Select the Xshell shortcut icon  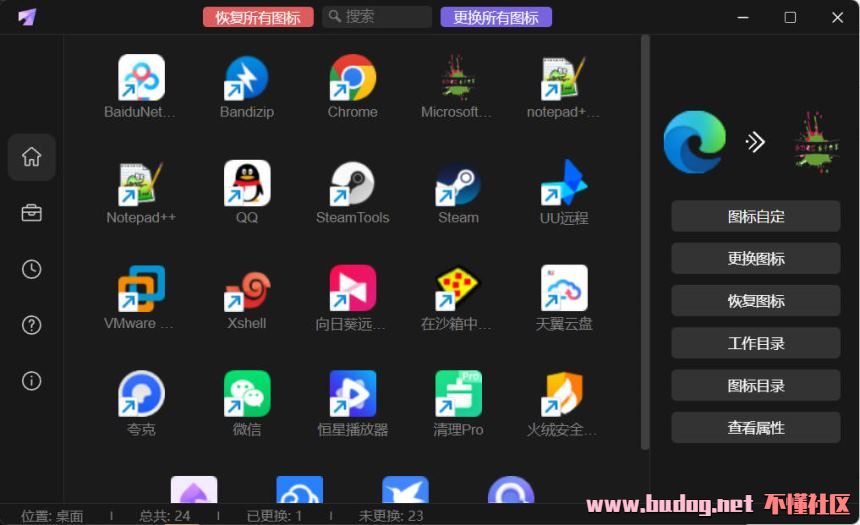247,290
